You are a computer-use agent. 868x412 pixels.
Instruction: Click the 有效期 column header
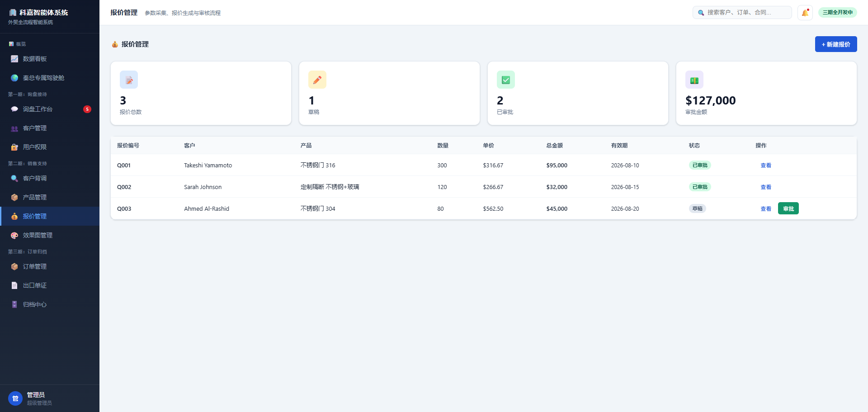[619, 146]
